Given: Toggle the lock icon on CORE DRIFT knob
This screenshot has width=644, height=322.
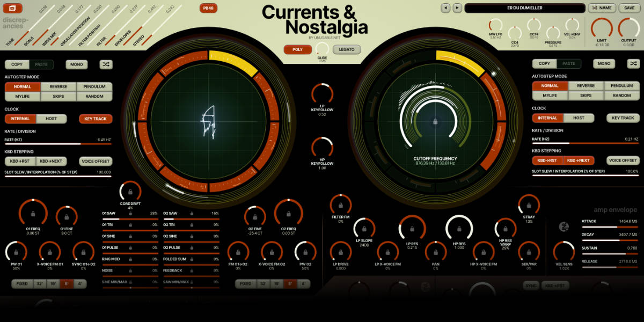Looking at the screenshot, I should 130,192.
